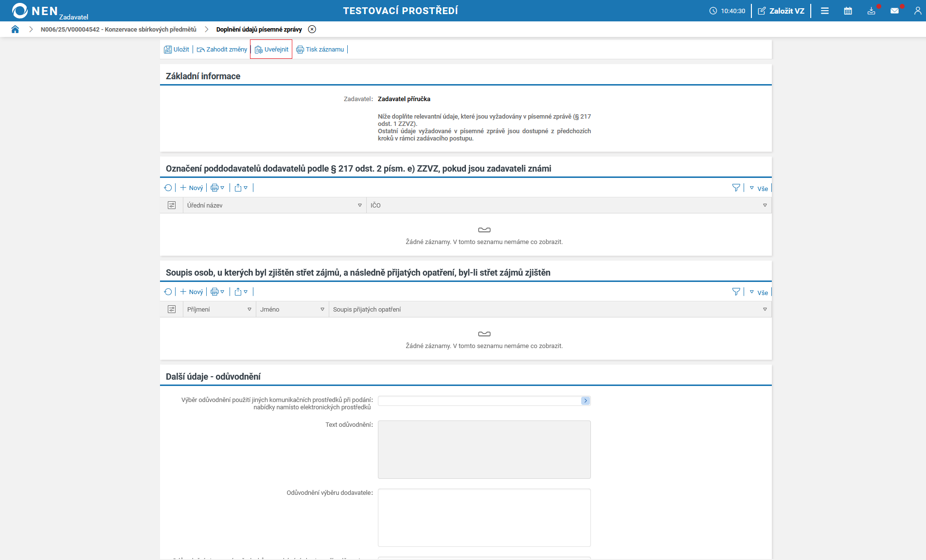Image resolution: width=926 pixels, height=560 pixels.
Task: Click the Jméno column header
Action: (x=293, y=309)
